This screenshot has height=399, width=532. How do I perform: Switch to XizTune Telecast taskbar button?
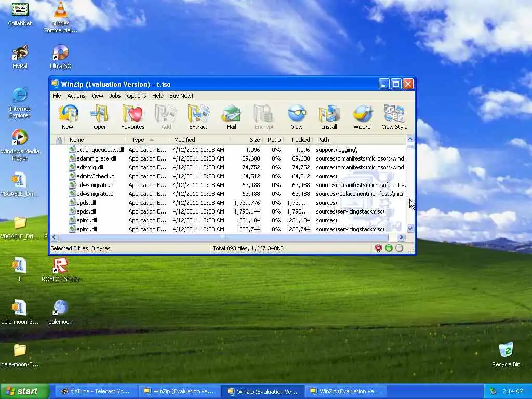(x=96, y=391)
